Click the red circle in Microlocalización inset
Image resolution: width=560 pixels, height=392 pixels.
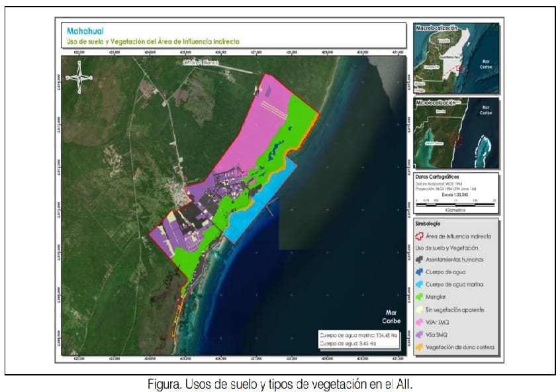tap(454, 140)
